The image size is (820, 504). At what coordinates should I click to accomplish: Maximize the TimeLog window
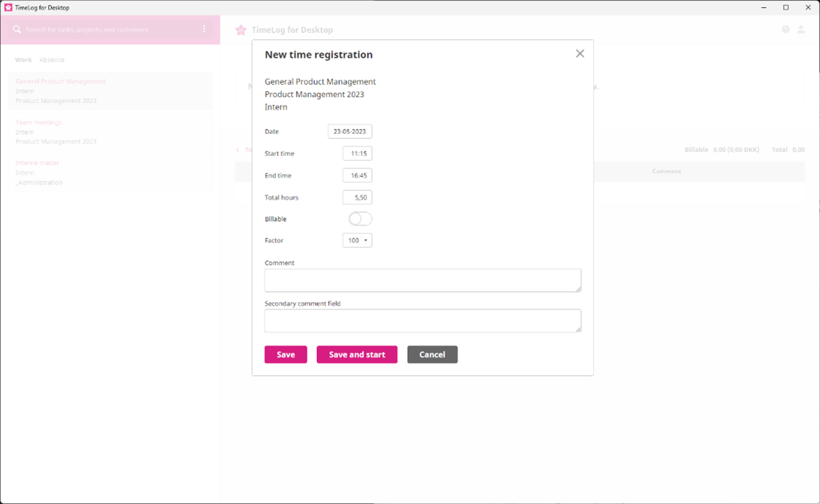786,7
